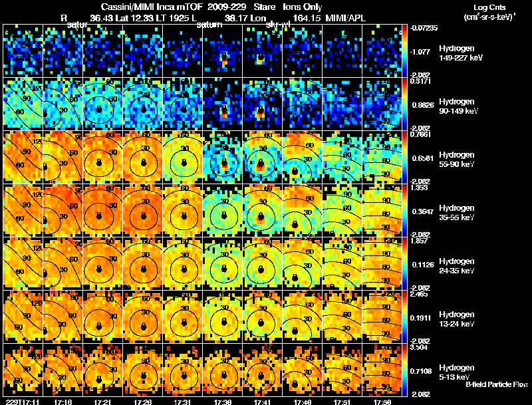The image size is (532, 405).
Task: Click the B-field Particle Flow label
Action: pyautogui.click(x=497, y=384)
